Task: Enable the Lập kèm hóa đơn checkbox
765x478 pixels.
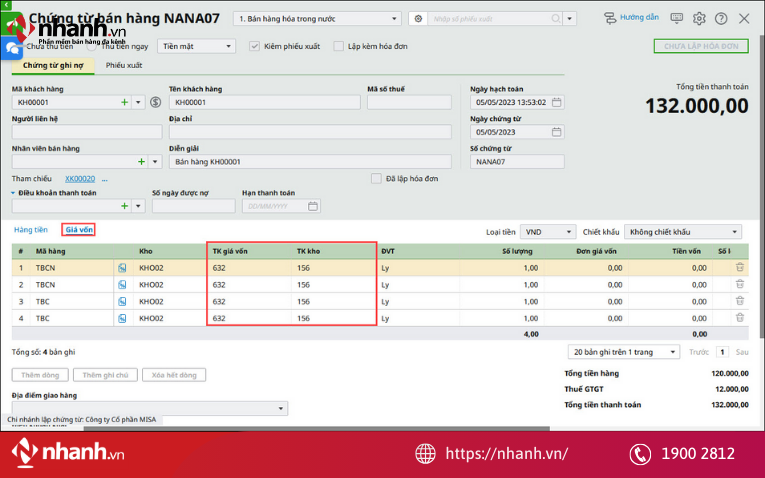Action: click(339, 46)
